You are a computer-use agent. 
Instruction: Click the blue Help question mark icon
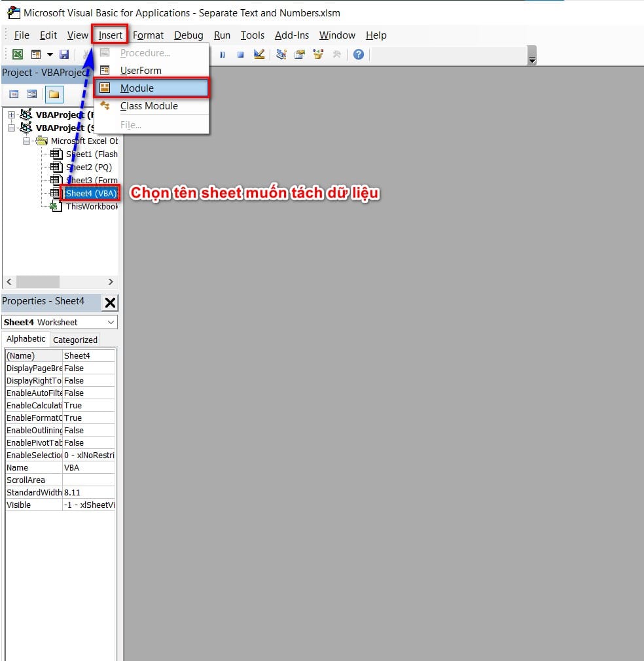(358, 54)
